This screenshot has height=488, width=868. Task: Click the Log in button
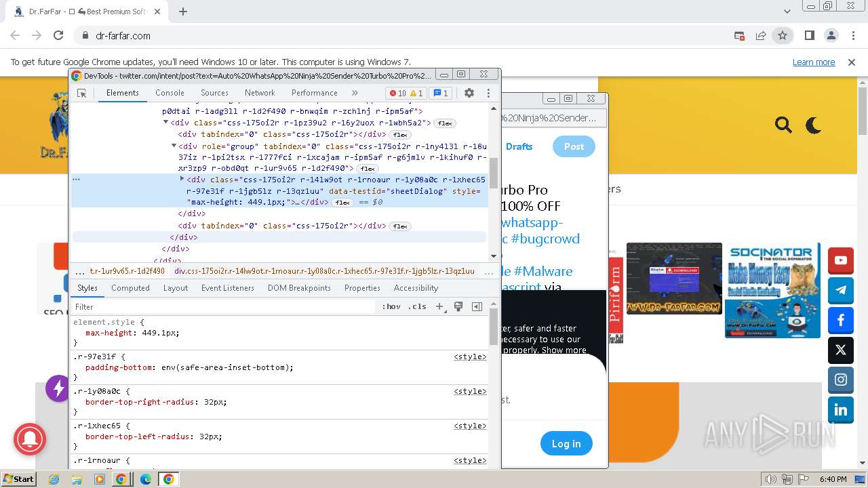click(x=566, y=443)
